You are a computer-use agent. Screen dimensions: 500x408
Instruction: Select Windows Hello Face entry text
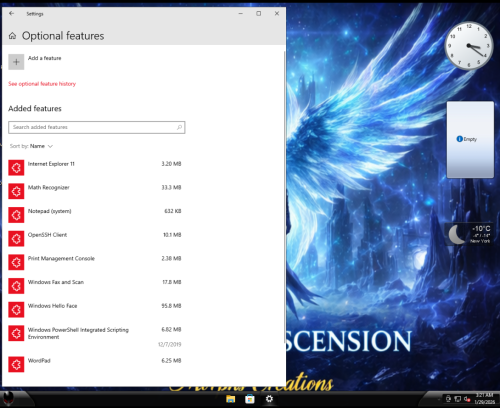53,306
